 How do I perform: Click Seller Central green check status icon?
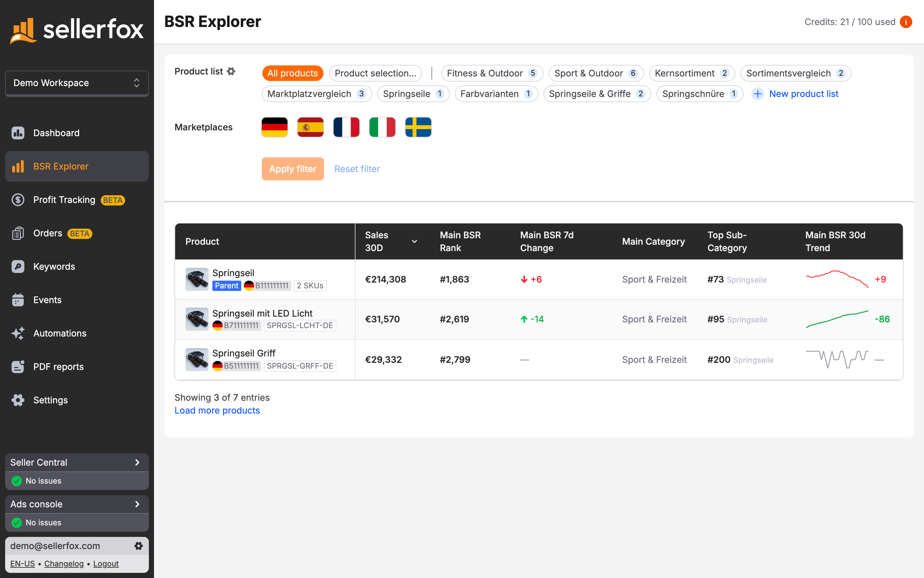17,481
